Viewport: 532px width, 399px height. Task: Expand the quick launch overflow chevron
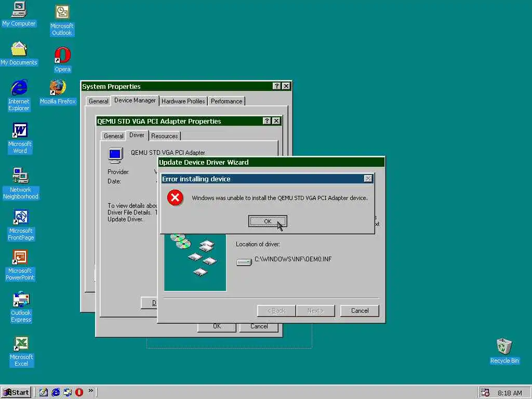click(90, 391)
